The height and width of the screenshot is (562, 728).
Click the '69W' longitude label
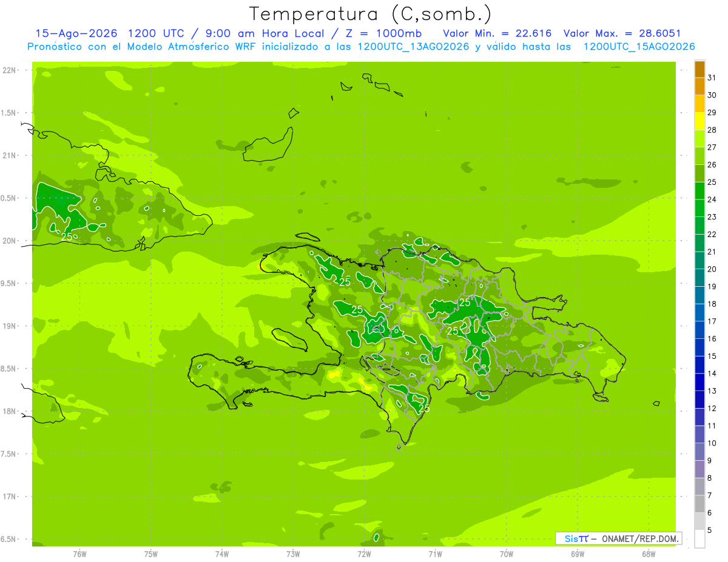(578, 554)
